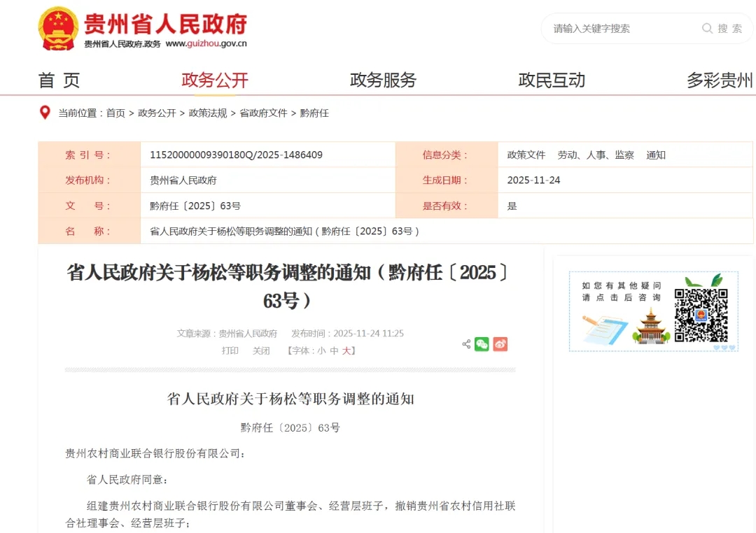The image size is (756, 533).
Task: Set font size to 中 (medium)
Action: 334,351
